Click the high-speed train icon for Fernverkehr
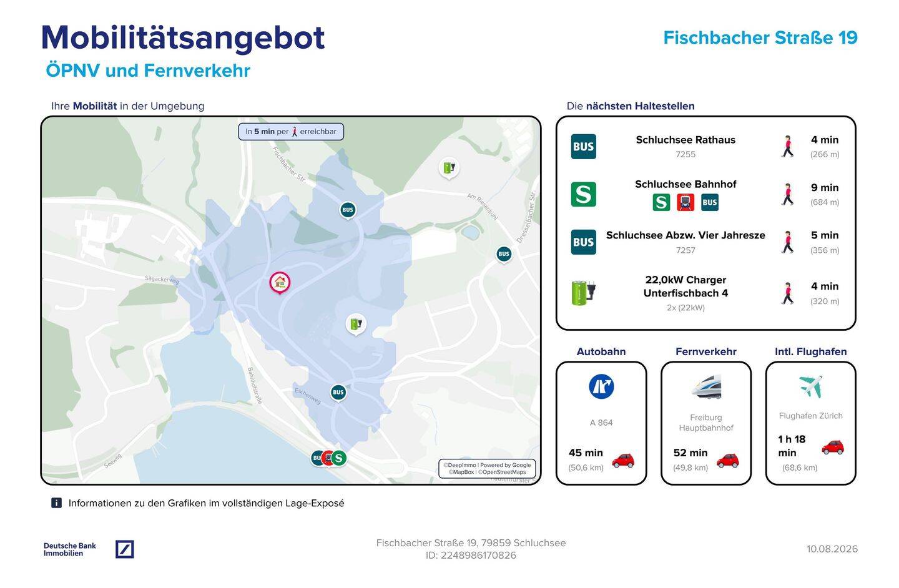Viewport: 899px width, 588px height. [706, 386]
